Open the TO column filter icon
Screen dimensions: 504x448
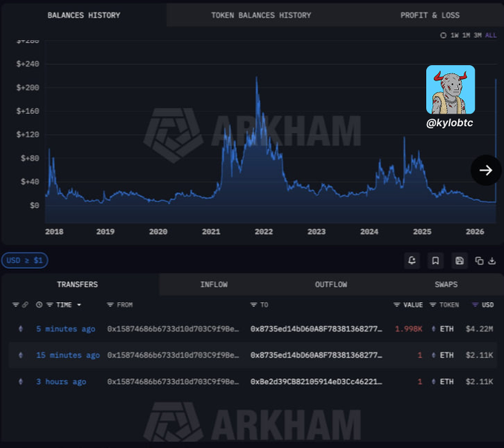253,304
